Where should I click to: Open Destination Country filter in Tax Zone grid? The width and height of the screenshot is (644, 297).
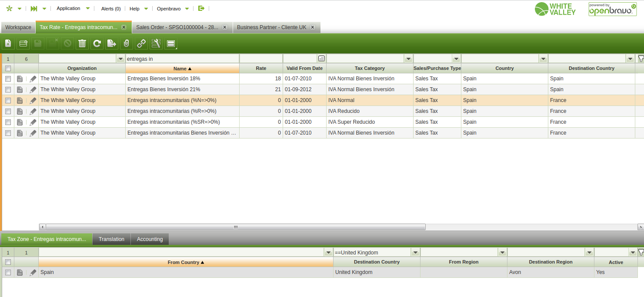click(x=415, y=253)
